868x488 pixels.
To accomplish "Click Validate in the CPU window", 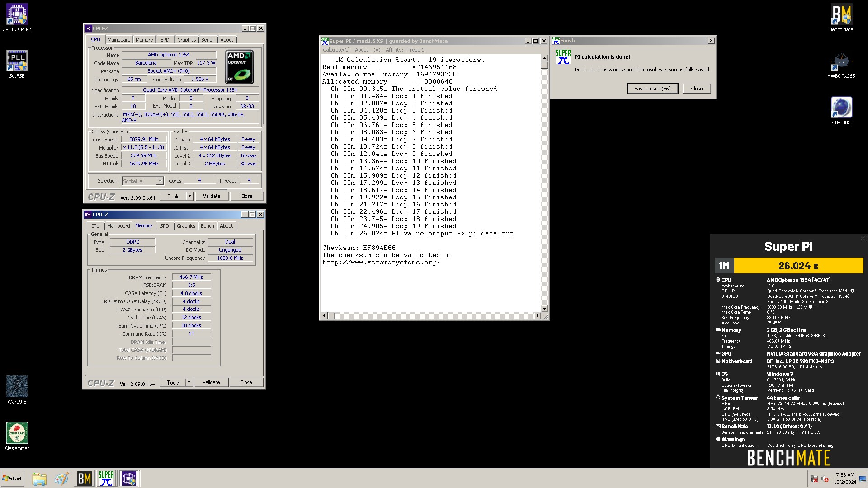I will click(x=212, y=196).
